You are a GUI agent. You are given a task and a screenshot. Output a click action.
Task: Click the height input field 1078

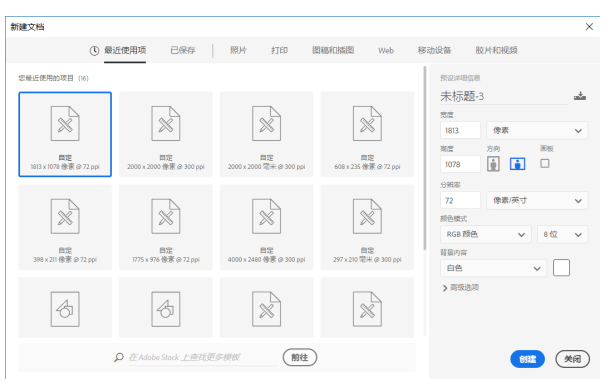[x=460, y=164]
